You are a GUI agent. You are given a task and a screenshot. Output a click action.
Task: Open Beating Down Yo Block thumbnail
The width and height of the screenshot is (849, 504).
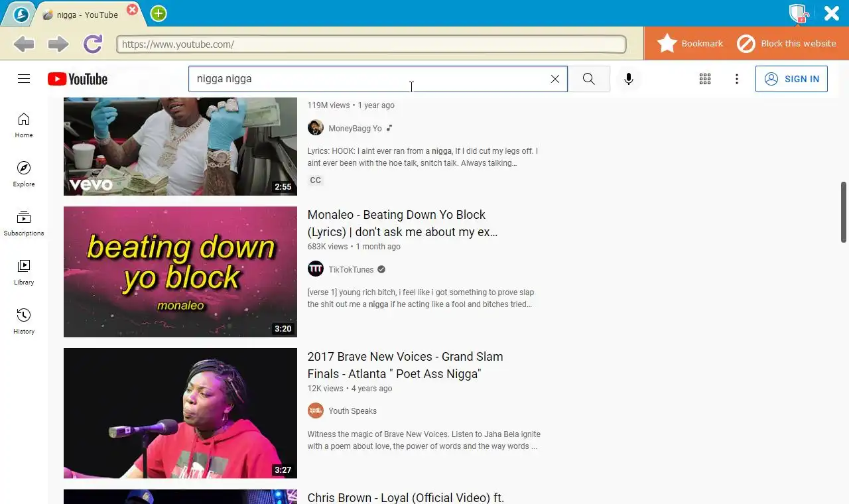click(x=180, y=272)
